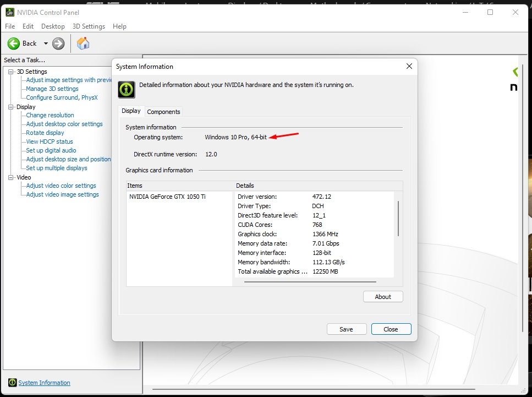Click the Driver Type row
The image size is (532, 397).
(314, 206)
